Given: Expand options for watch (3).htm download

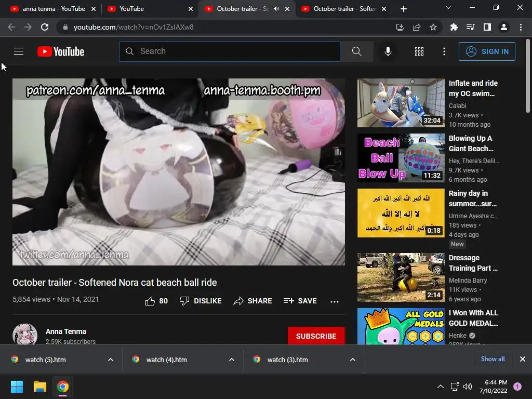Looking at the screenshot, I should (353, 360).
